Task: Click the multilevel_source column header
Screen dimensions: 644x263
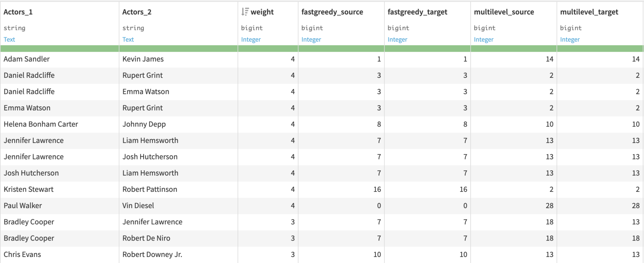Action: [504, 12]
